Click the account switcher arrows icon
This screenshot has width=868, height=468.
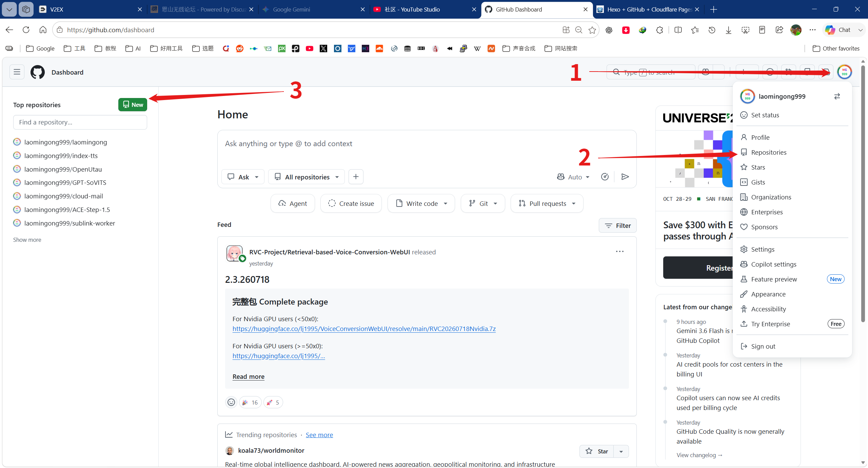(837, 96)
